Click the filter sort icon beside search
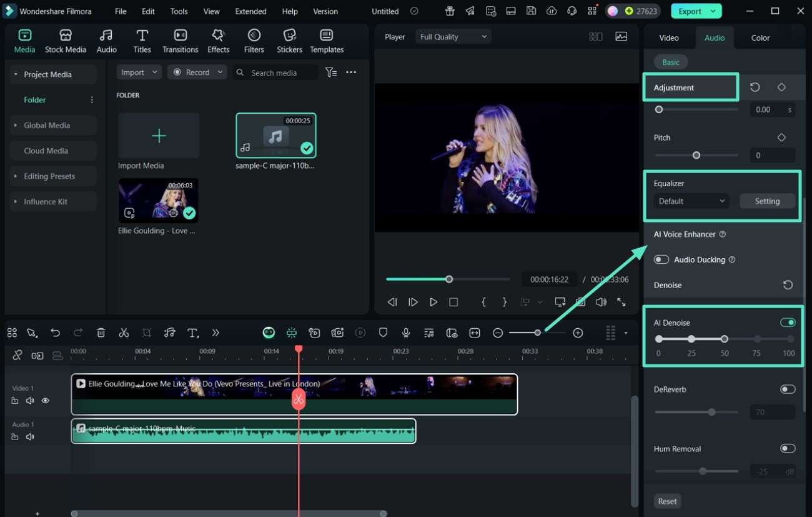This screenshot has width=812, height=517. coord(331,73)
